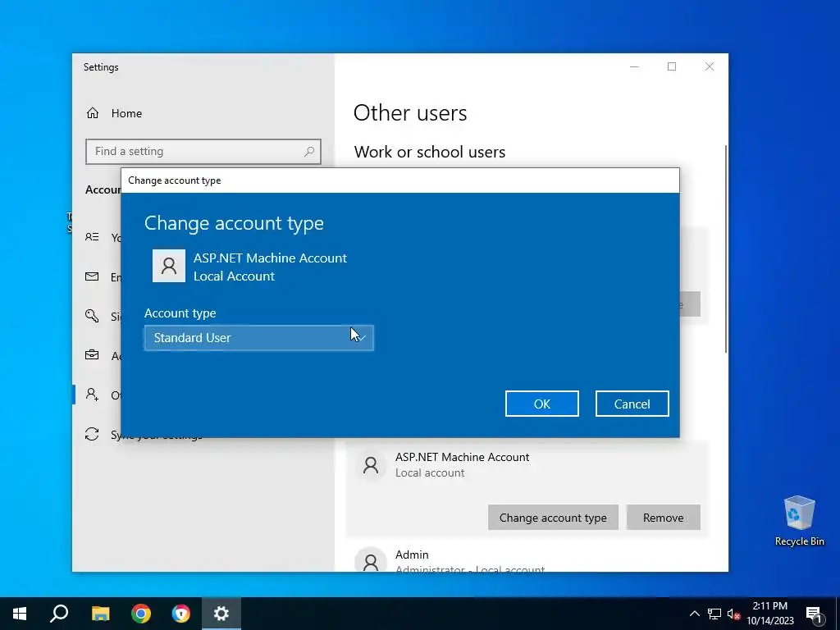Maximize the Settings window
The image size is (840, 630).
(x=672, y=66)
